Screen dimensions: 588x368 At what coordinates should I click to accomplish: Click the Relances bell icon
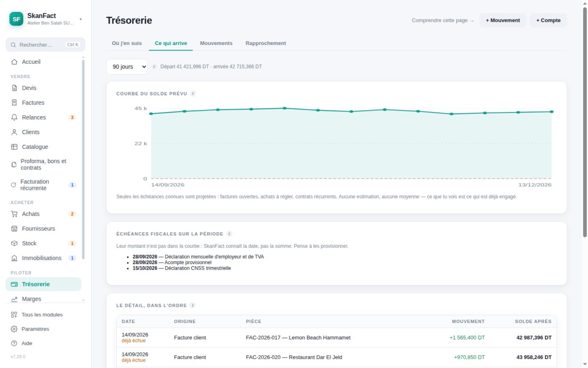(x=14, y=117)
